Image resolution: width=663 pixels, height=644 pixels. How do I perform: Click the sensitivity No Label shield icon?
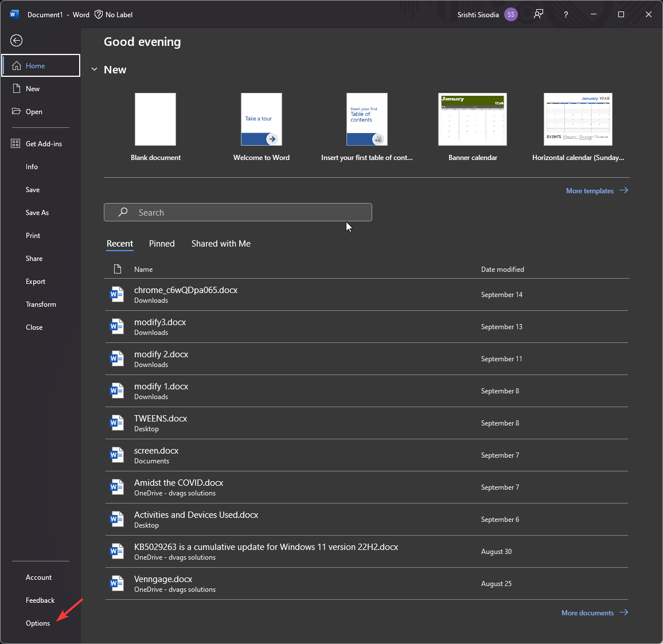click(x=99, y=14)
